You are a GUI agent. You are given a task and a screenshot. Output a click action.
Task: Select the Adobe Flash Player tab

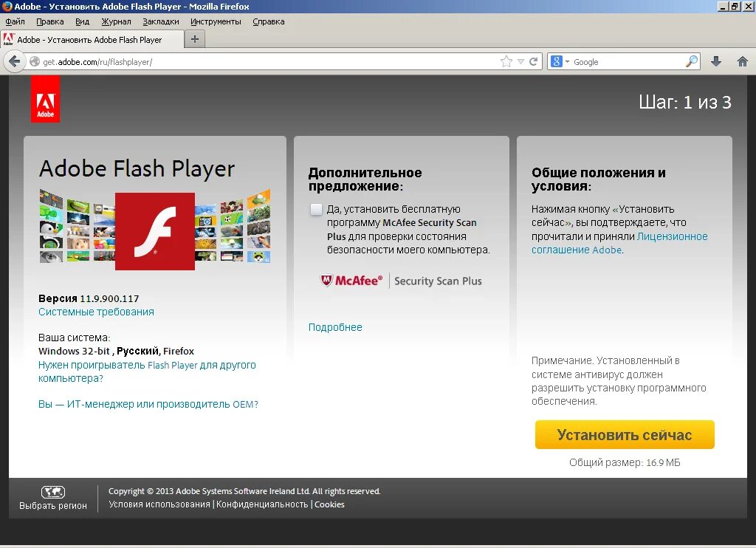(92, 40)
